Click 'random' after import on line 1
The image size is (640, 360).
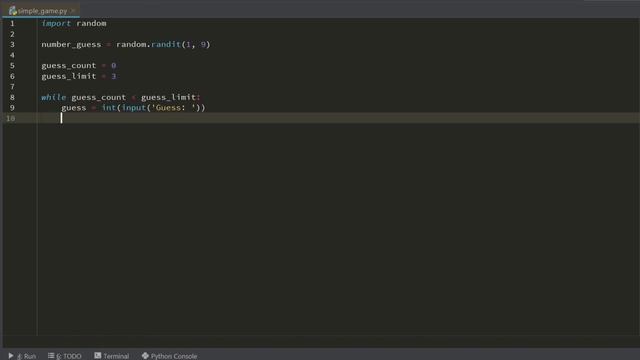(91, 23)
